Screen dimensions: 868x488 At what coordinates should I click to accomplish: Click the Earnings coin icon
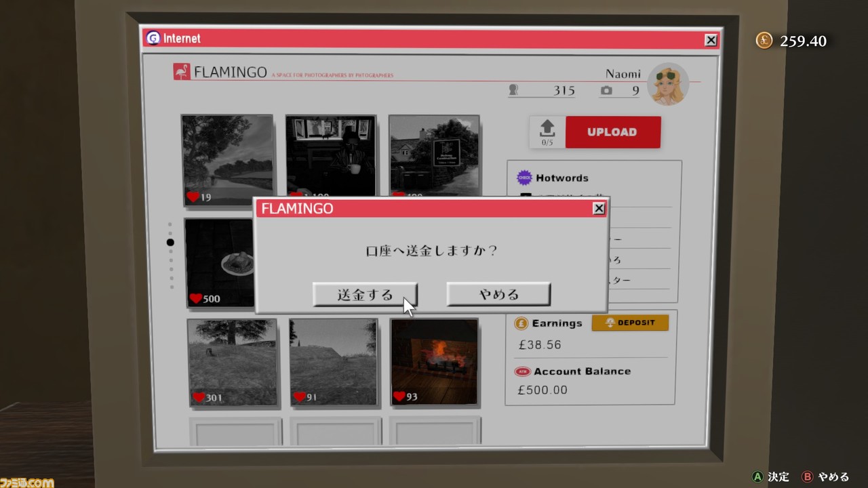point(521,323)
